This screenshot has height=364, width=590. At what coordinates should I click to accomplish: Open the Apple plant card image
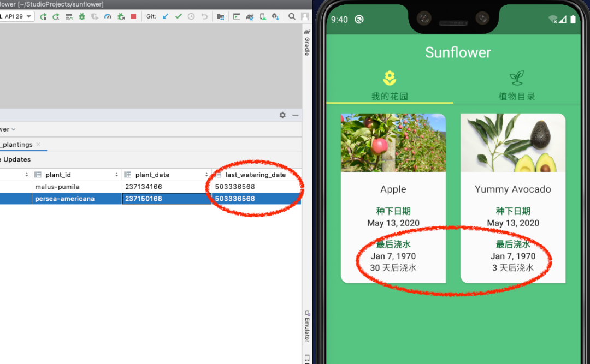click(x=393, y=142)
